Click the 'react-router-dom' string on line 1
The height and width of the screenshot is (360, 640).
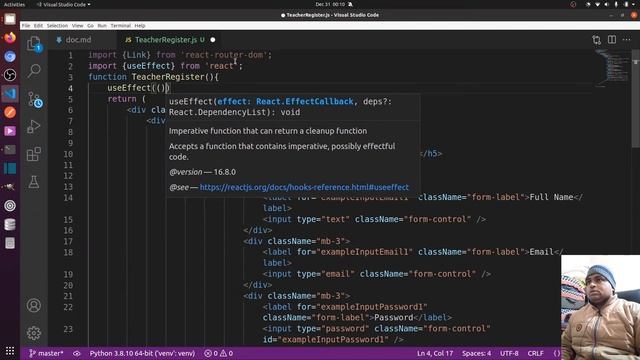point(224,55)
